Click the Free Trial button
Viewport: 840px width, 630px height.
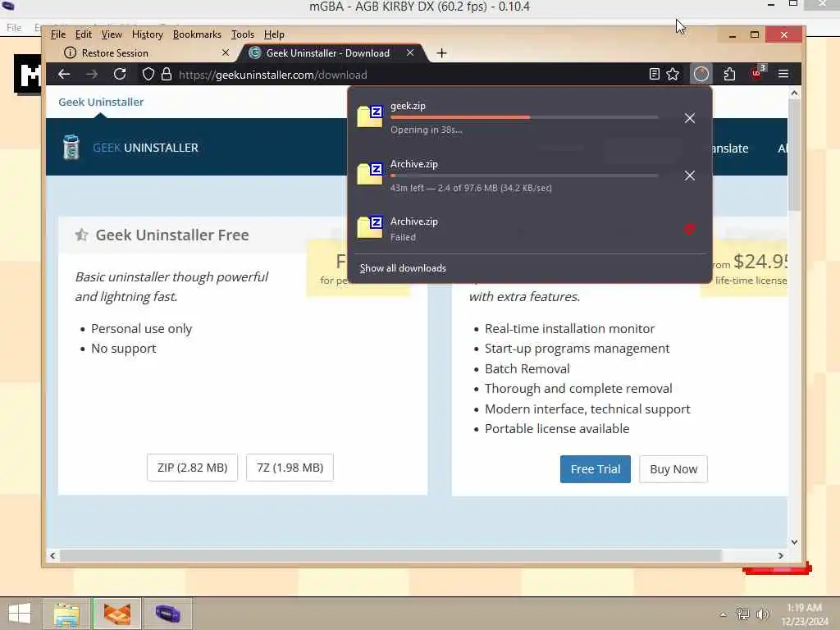coord(596,468)
